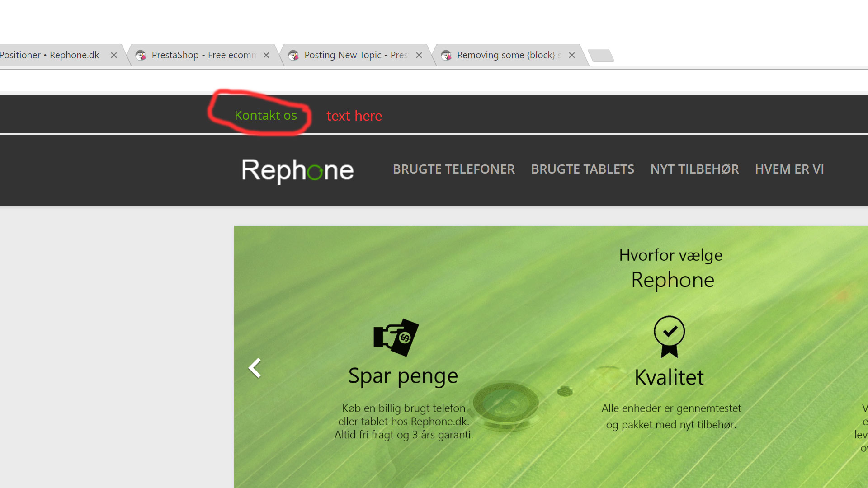
Task: Open a new browser tab
Action: [x=601, y=56]
